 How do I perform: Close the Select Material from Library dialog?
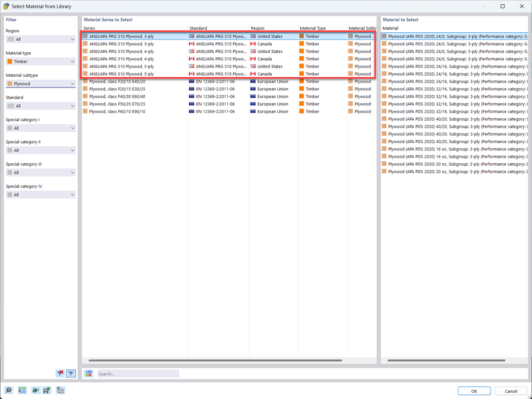click(x=522, y=6)
